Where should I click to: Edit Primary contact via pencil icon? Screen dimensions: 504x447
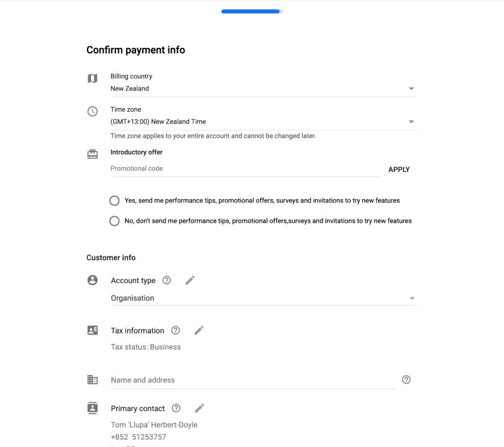[x=199, y=408]
